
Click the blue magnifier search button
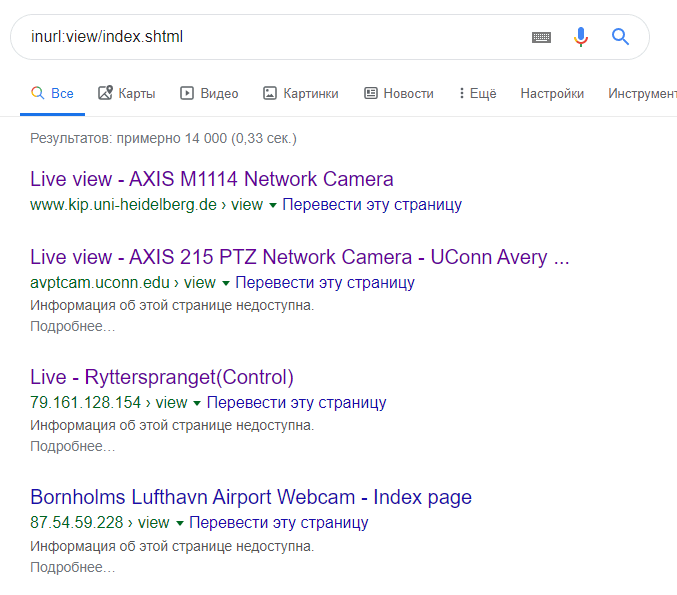620,37
